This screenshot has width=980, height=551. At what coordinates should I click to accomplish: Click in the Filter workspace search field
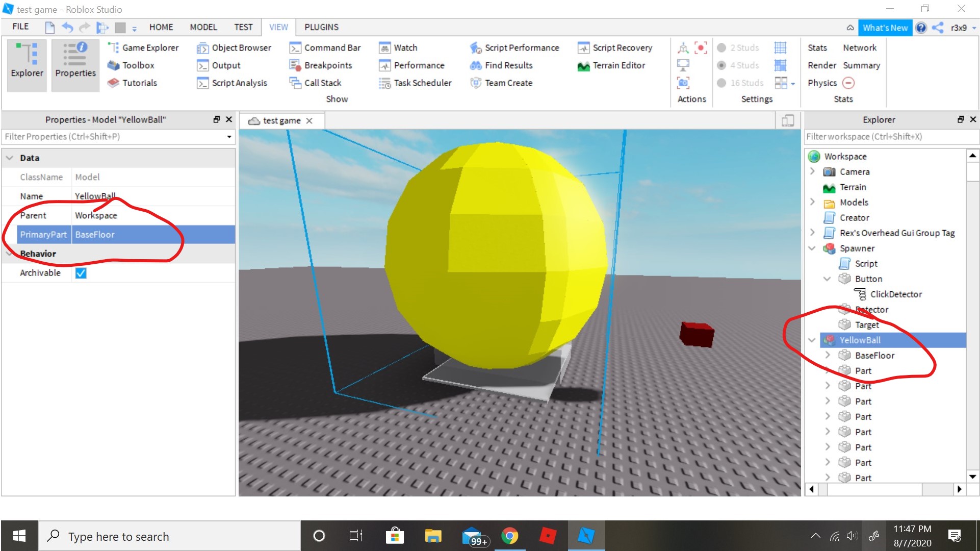tap(891, 136)
